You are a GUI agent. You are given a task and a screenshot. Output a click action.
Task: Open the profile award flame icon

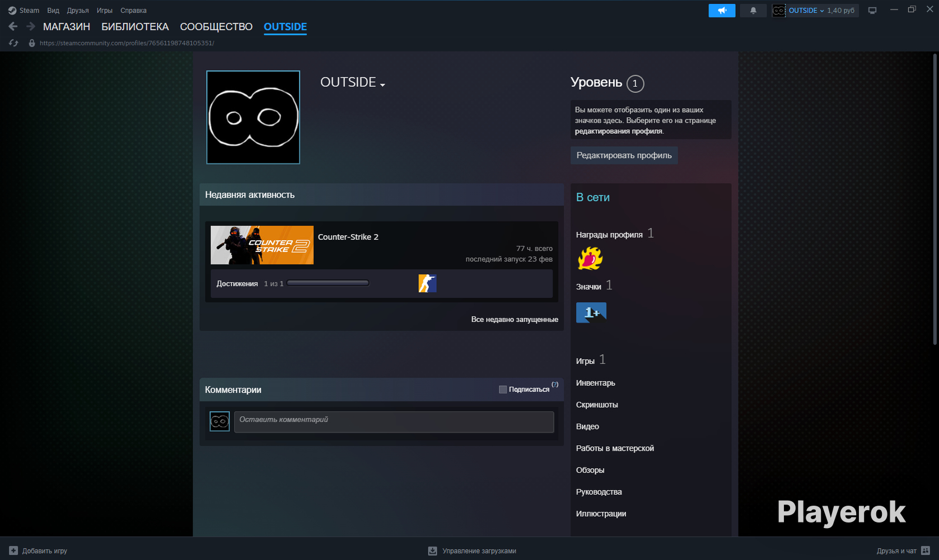click(x=590, y=259)
